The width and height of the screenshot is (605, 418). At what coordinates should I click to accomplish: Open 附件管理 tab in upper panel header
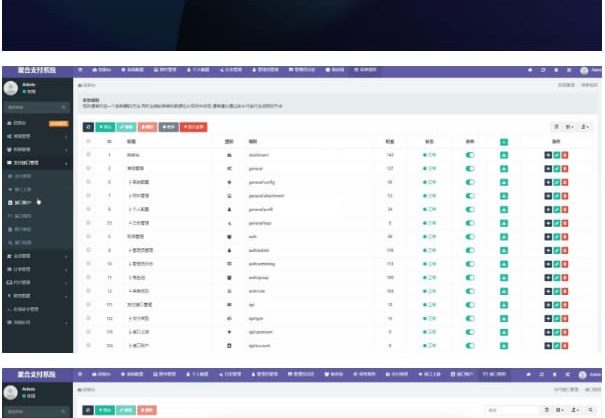(165, 70)
